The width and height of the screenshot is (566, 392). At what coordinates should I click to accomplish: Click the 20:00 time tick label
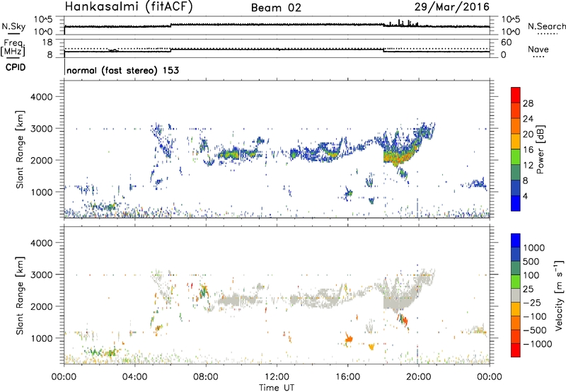point(419,377)
